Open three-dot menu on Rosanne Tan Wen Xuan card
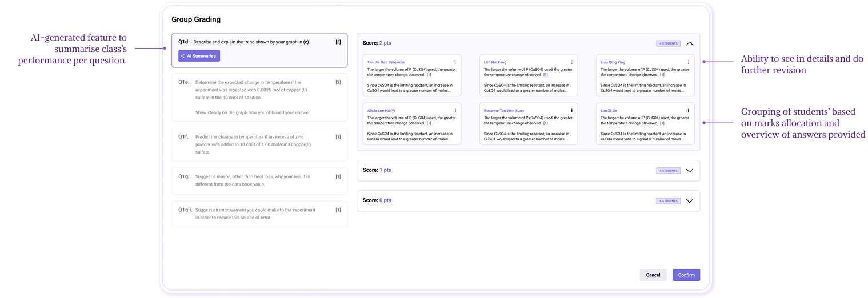This screenshot has height=298, width=868. 571,110
